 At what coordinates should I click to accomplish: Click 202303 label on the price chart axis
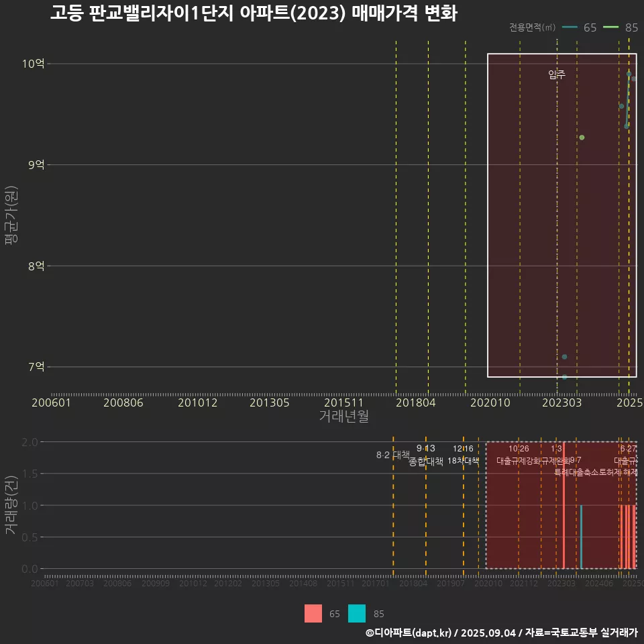562,402
